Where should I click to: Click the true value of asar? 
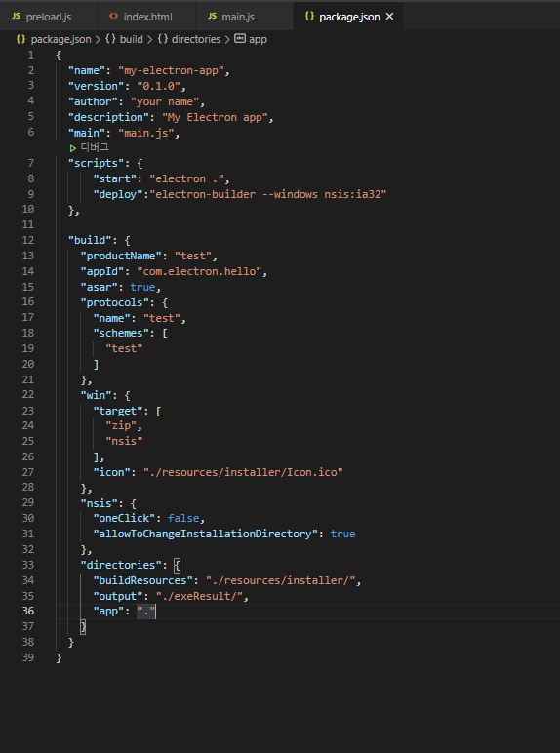[x=142, y=287]
